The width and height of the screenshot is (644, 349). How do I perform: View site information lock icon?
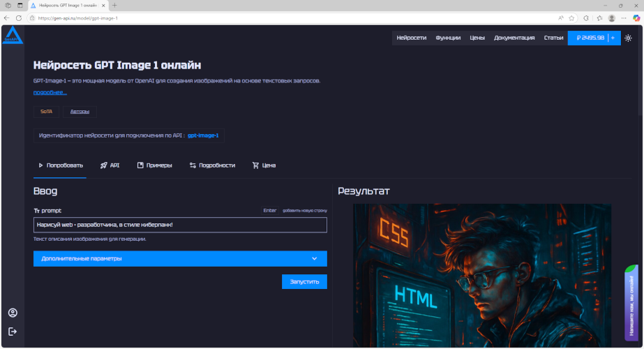32,18
